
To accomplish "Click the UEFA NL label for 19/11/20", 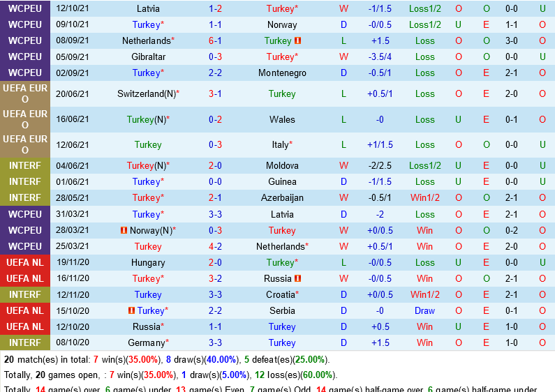I will tap(24, 262).
